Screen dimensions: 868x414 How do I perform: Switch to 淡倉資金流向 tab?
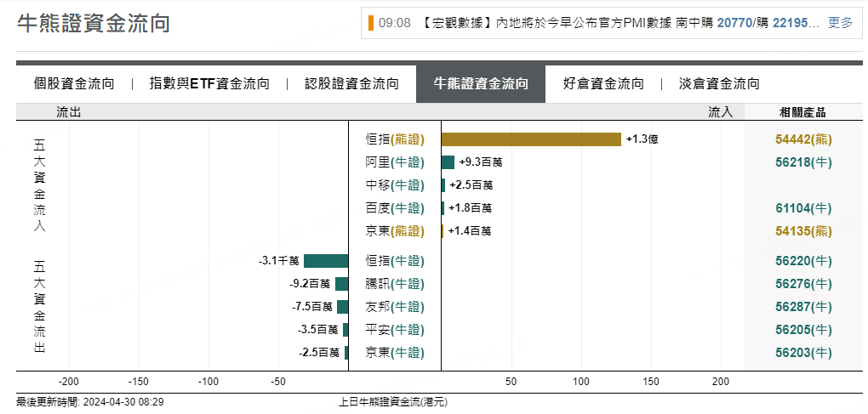click(719, 84)
